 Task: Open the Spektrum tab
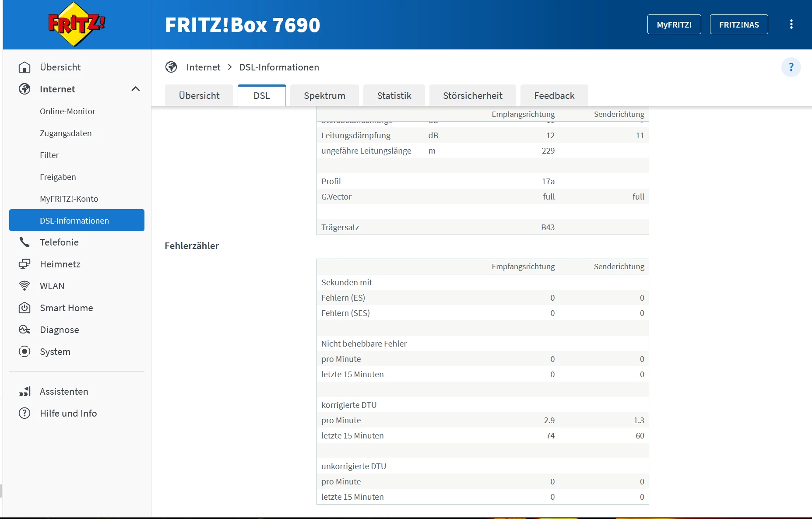(324, 95)
